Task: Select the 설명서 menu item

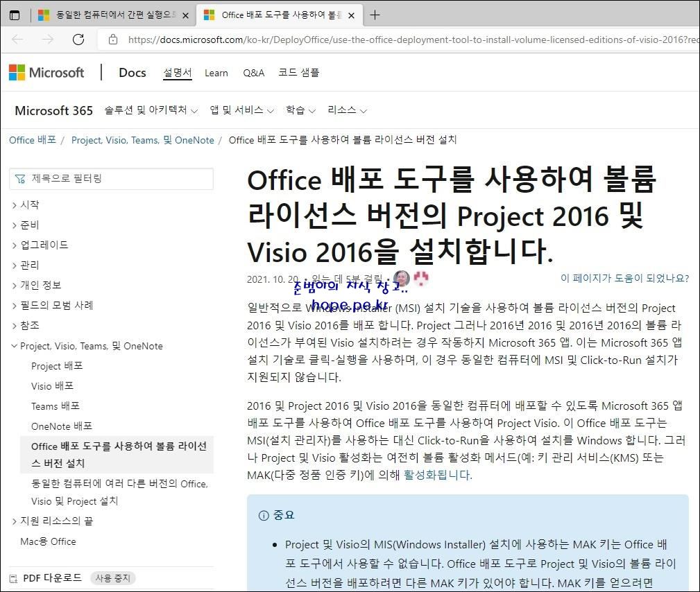Action: [x=177, y=73]
